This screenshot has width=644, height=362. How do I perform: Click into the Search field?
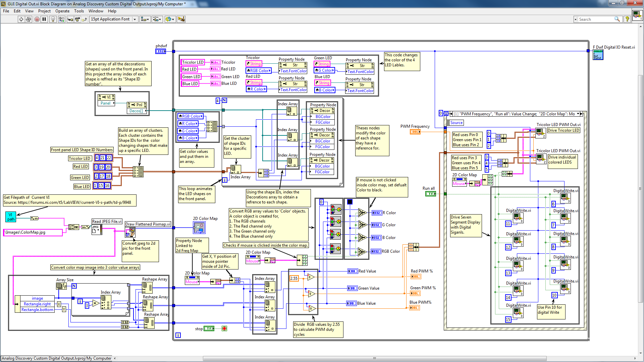coord(596,19)
